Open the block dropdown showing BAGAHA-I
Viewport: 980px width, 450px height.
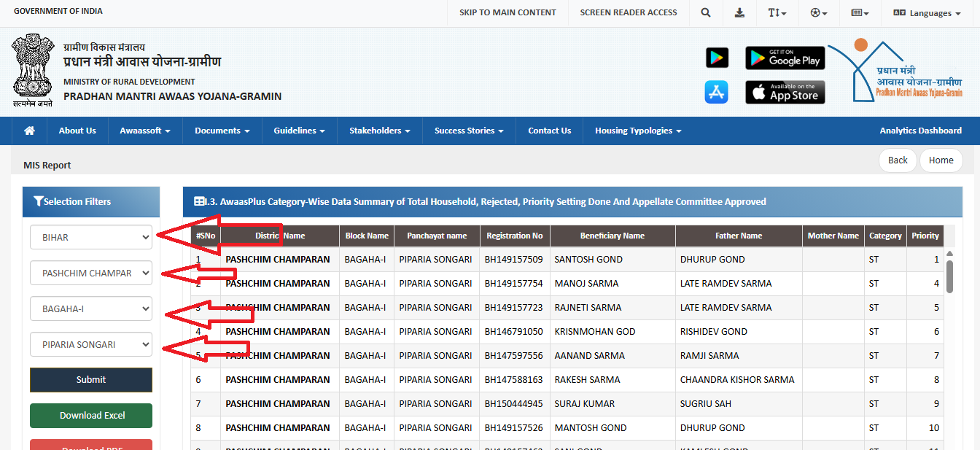(x=91, y=309)
